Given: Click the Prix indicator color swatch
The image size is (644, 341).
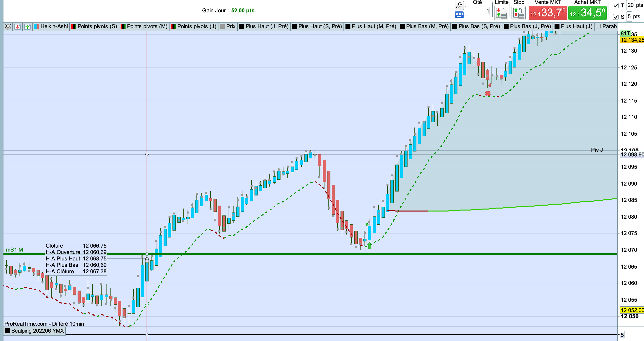Looking at the screenshot, I should coord(222,26).
